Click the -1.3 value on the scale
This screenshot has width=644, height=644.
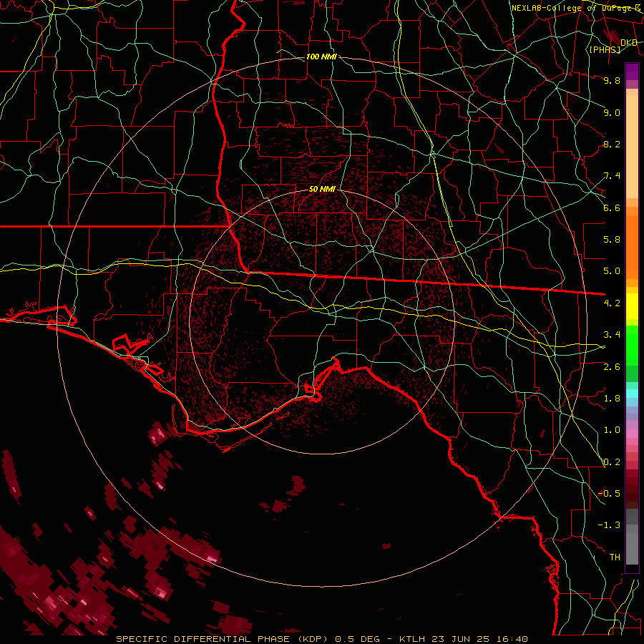(609, 525)
